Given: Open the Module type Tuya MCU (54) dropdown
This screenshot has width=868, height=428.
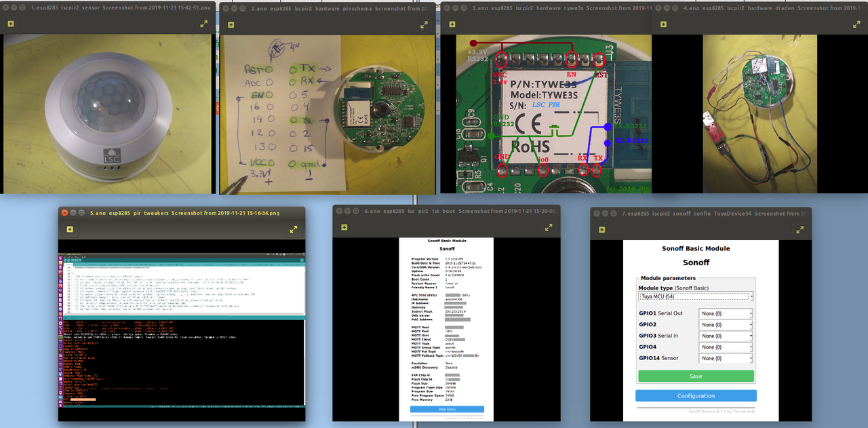Looking at the screenshot, I should [696, 296].
